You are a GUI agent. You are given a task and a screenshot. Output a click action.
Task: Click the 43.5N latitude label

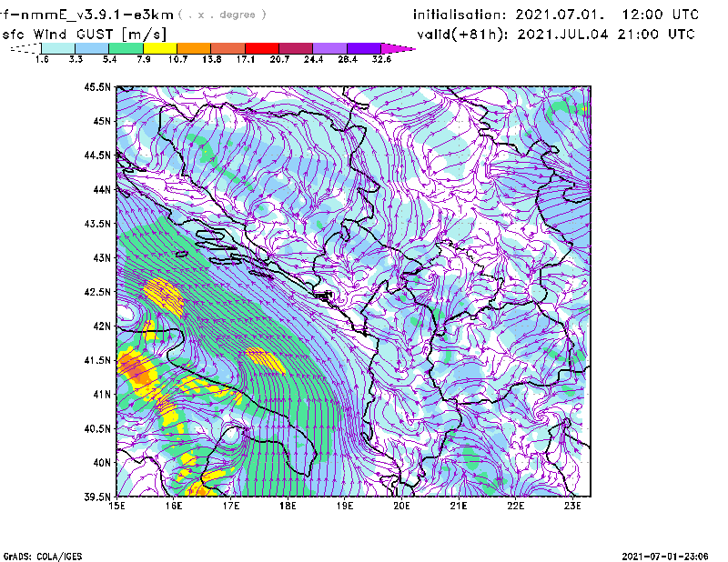click(x=97, y=224)
